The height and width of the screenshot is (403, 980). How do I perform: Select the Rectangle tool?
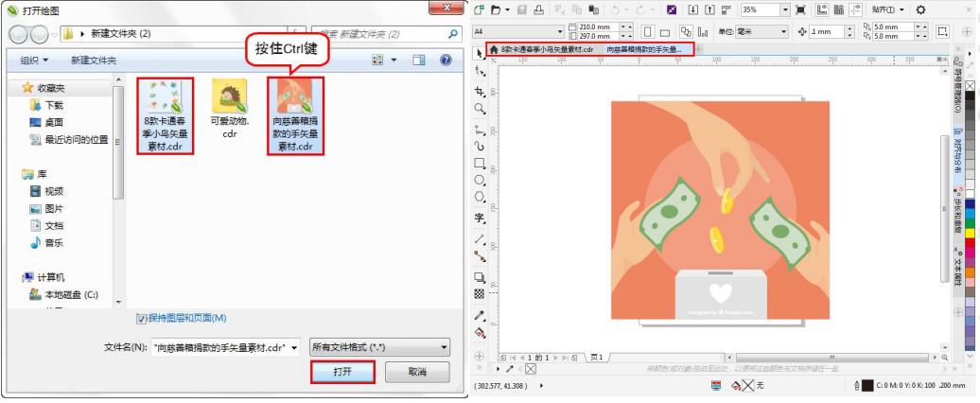pos(480,163)
